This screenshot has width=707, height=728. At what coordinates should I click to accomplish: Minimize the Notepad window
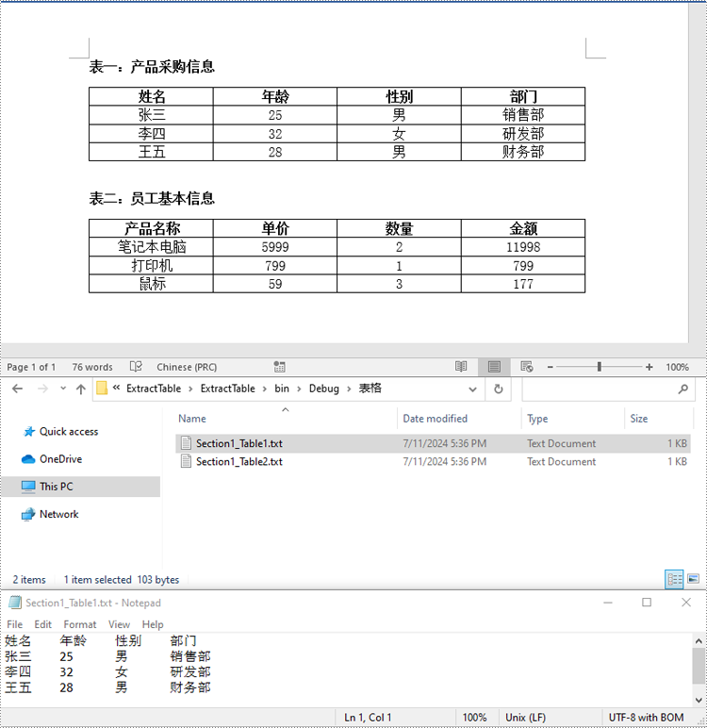tap(608, 603)
